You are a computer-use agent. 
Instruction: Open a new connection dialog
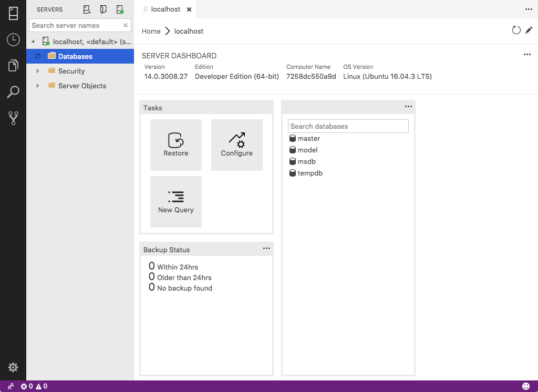coord(86,9)
